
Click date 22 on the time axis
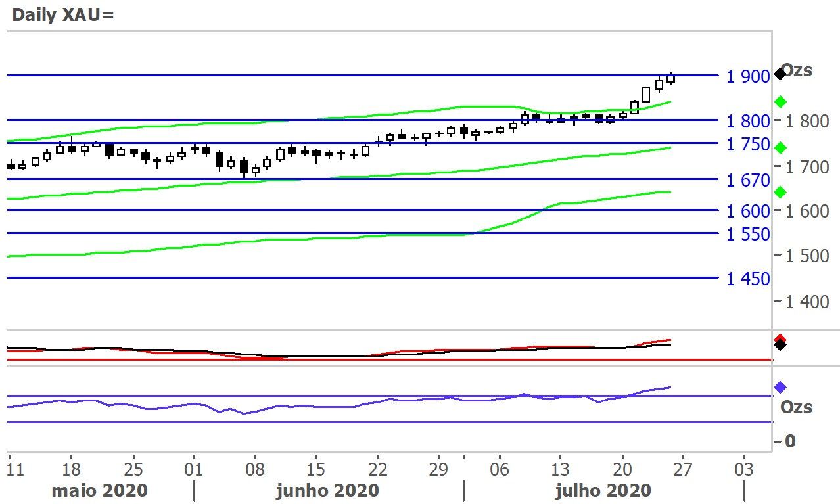377,470
